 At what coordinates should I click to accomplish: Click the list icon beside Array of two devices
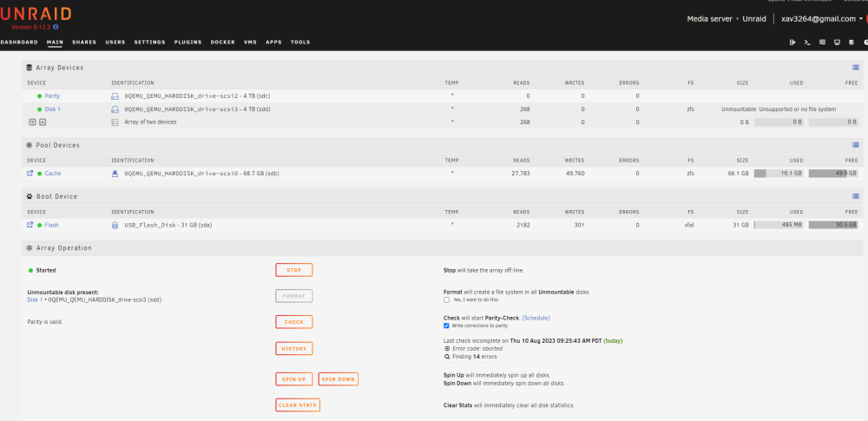coord(115,122)
